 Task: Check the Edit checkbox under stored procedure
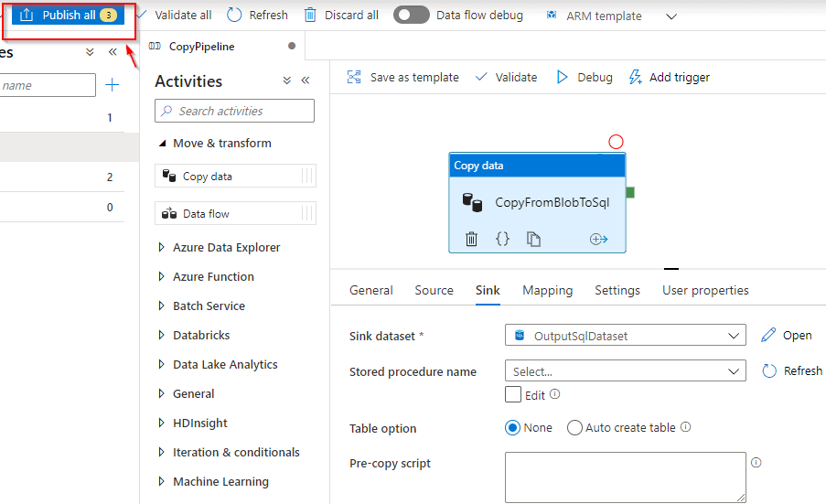click(513, 395)
